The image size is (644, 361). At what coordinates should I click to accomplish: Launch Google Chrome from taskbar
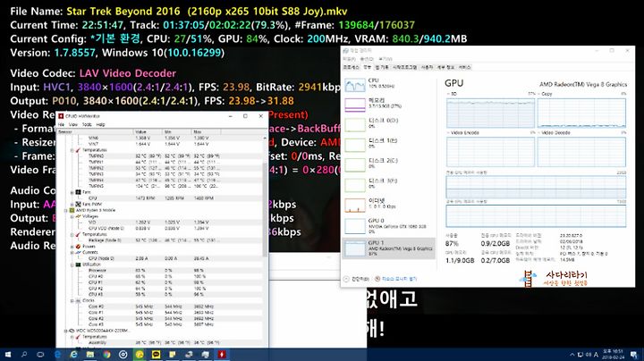pos(106,355)
